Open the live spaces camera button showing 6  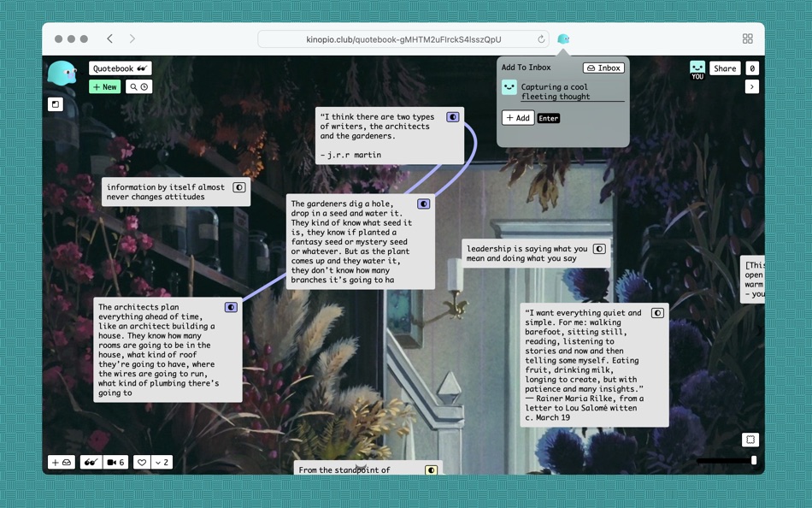click(x=115, y=462)
